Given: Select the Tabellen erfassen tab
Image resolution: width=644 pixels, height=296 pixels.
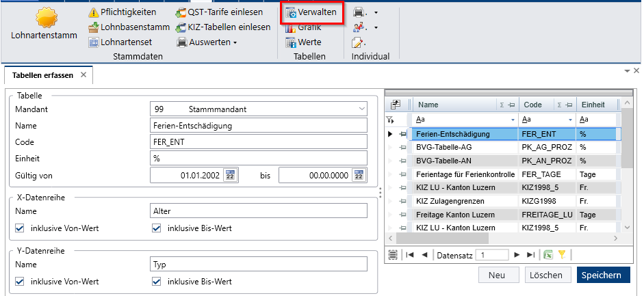Looking at the screenshot, I should (42, 75).
